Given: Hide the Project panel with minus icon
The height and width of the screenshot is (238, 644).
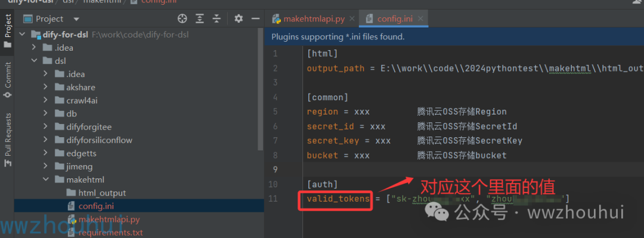Looking at the screenshot, I should tap(255, 18).
